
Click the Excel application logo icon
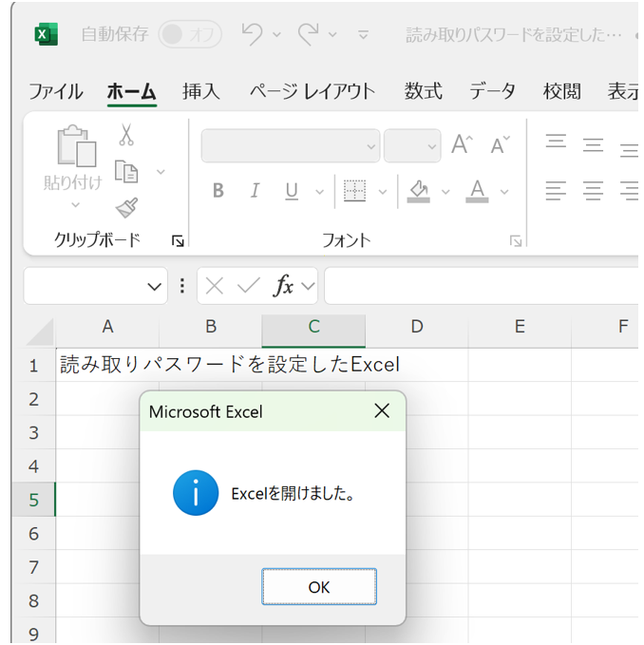click(x=46, y=34)
